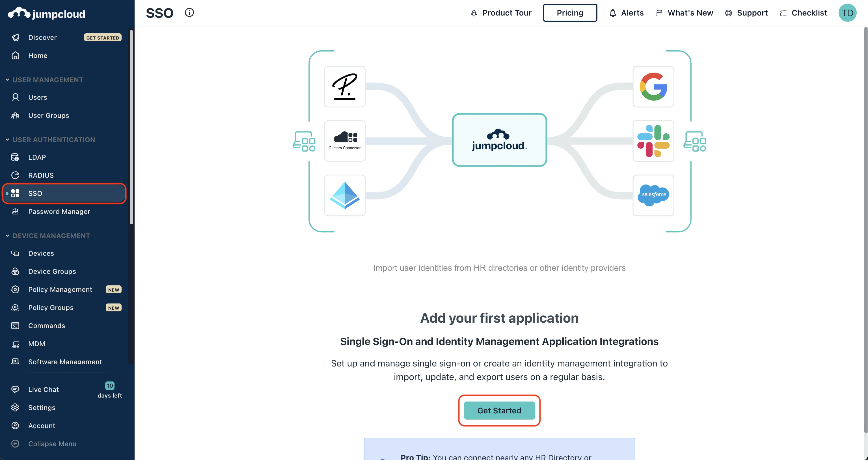Click the Product Tour rocket icon
The height and width of the screenshot is (460, 868).
474,13
